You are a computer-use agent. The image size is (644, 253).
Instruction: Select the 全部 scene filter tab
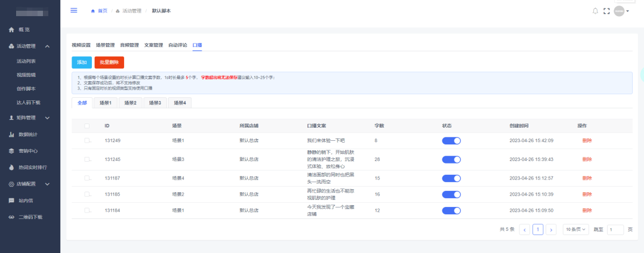[82, 103]
